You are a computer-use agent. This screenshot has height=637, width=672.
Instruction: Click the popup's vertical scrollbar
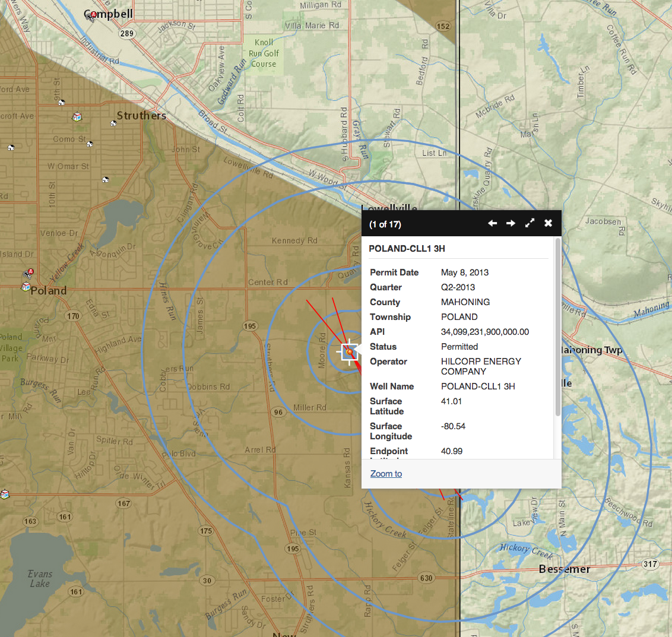(557, 327)
